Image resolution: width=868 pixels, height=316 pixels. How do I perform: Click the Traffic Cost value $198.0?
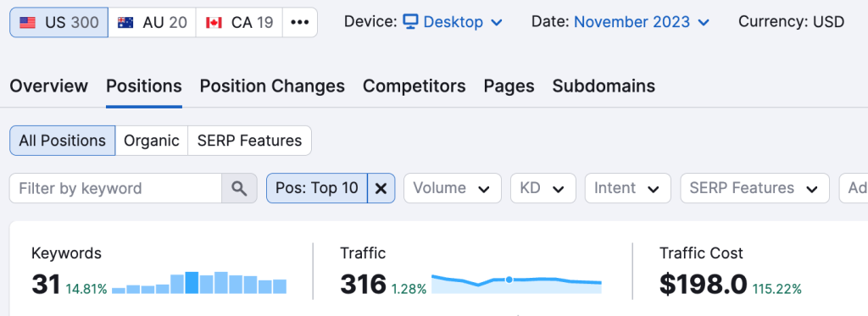(704, 285)
